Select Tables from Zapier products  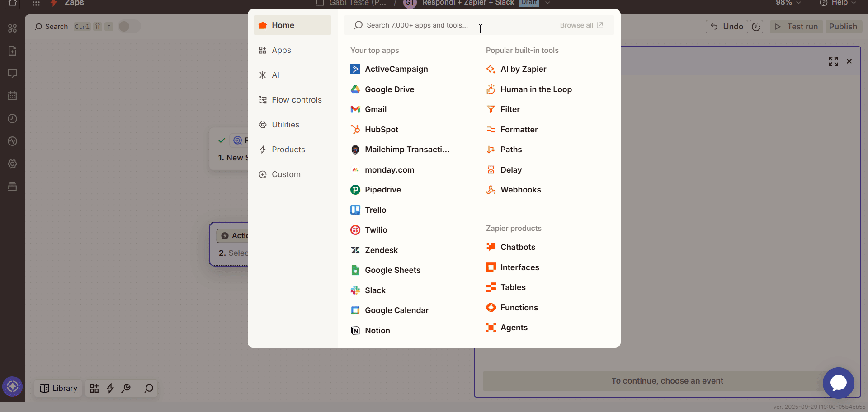click(x=506, y=287)
